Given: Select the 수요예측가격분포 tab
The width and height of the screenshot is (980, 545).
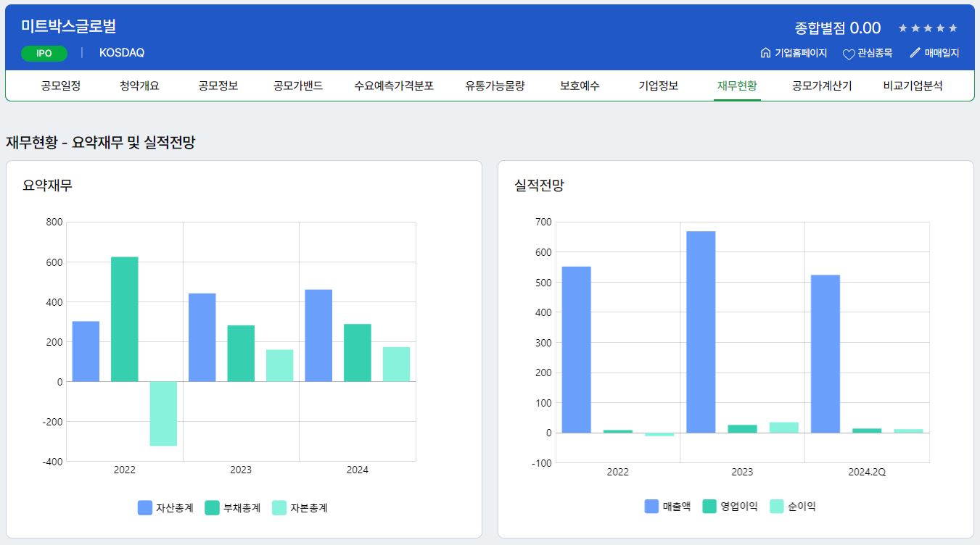Looking at the screenshot, I should click(x=394, y=86).
